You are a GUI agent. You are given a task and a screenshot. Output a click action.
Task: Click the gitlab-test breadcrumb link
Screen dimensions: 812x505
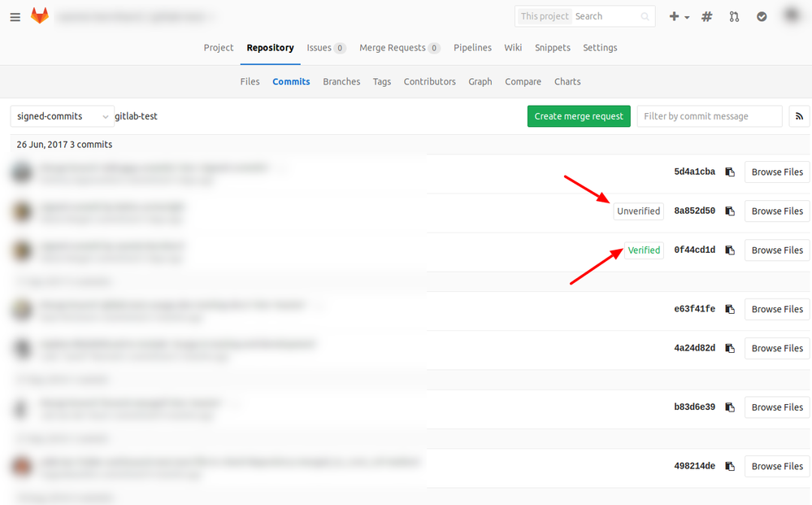[136, 116]
